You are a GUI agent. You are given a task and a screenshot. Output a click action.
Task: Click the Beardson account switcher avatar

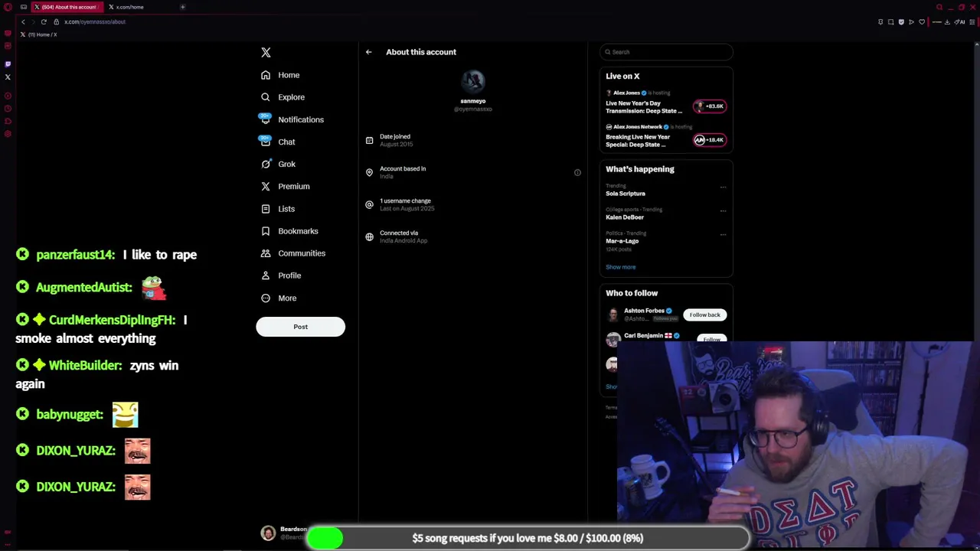pyautogui.click(x=268, y=533)
